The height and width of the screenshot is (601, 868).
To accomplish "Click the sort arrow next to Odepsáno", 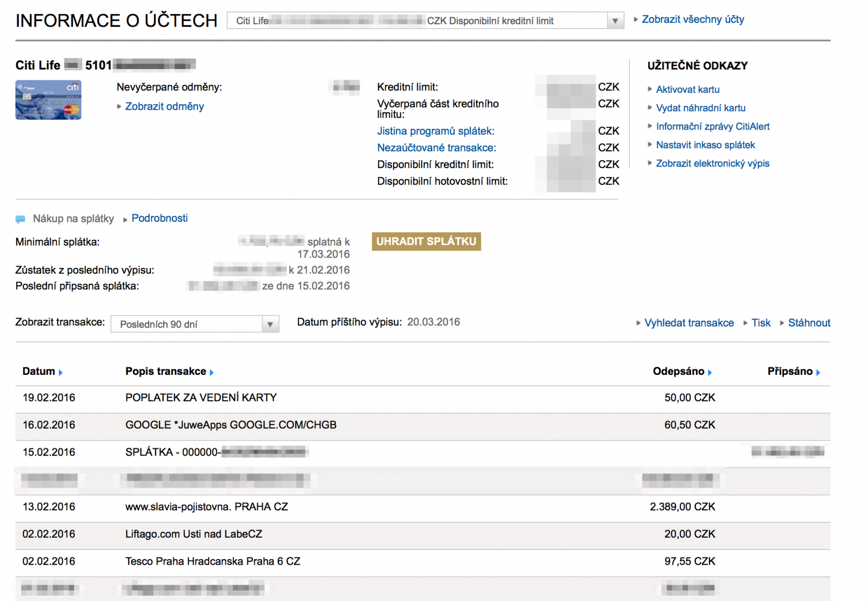I will click(x=710, y=373).
